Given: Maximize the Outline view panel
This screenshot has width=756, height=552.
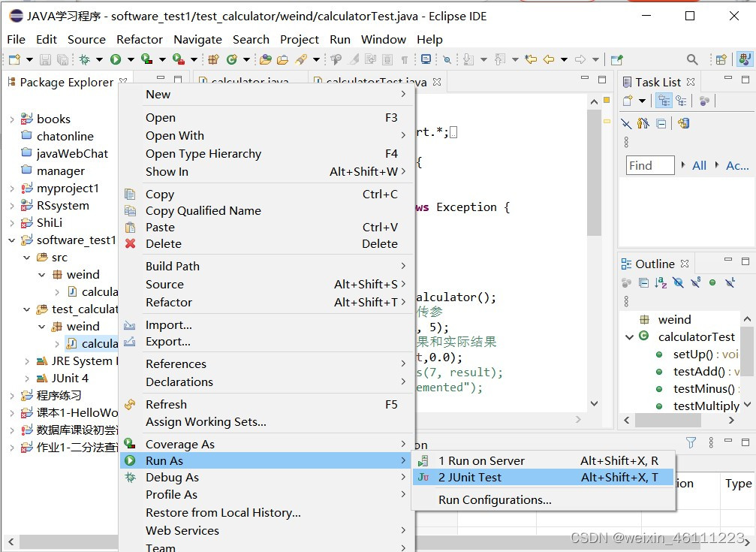Looking at the screenshot, I should pyautogui.click(x=745, y=261).
